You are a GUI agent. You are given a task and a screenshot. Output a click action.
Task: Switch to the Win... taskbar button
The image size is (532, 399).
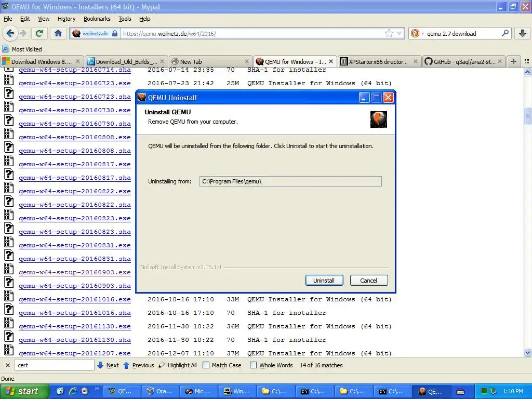(x=236, y=391)
